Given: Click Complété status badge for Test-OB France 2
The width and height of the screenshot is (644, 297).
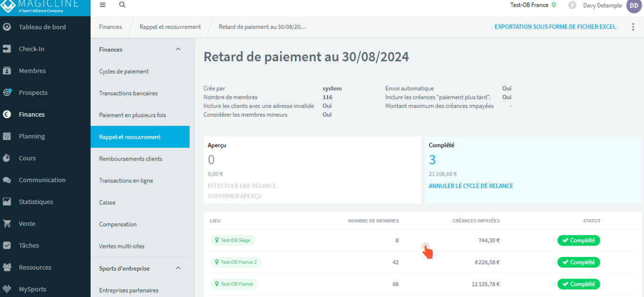Looking at the screenshot, I should click(578, 262).
